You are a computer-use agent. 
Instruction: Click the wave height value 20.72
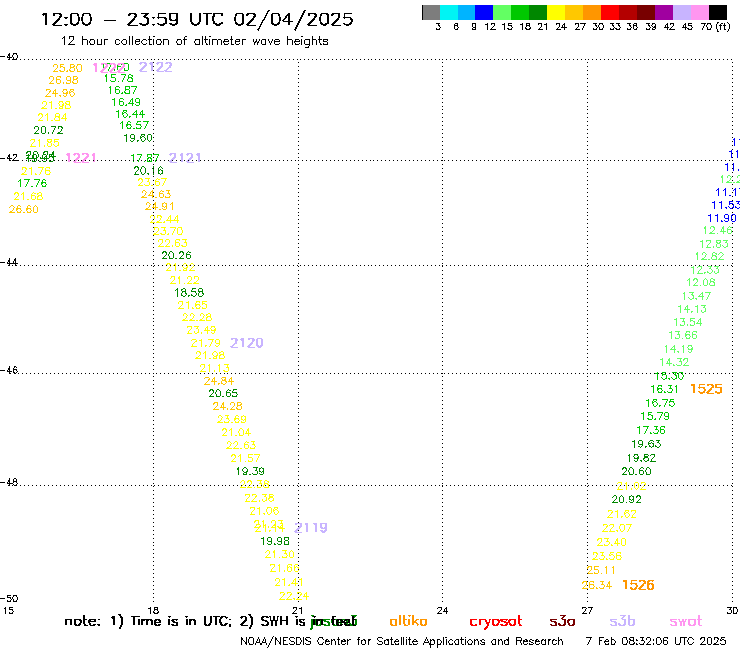coord(48,130)
